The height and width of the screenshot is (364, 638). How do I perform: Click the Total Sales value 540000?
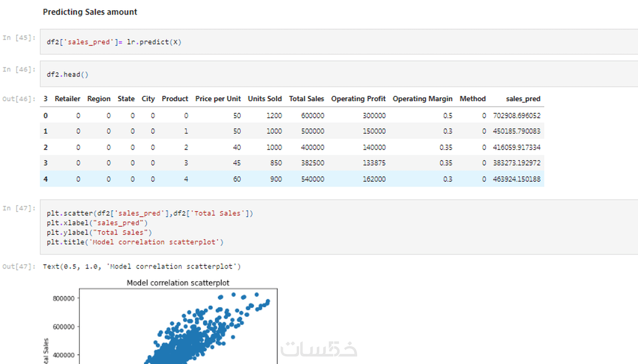(313, 179)
